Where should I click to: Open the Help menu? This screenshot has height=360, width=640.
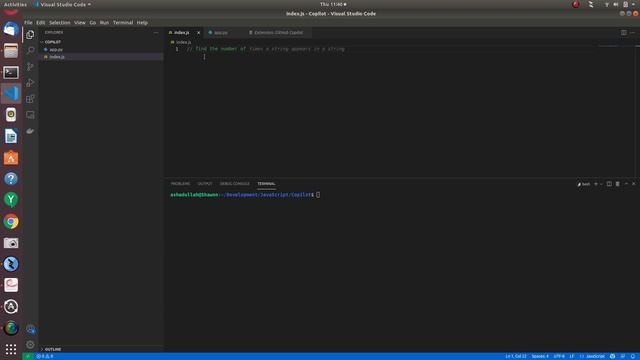click(x=142, y=23)
